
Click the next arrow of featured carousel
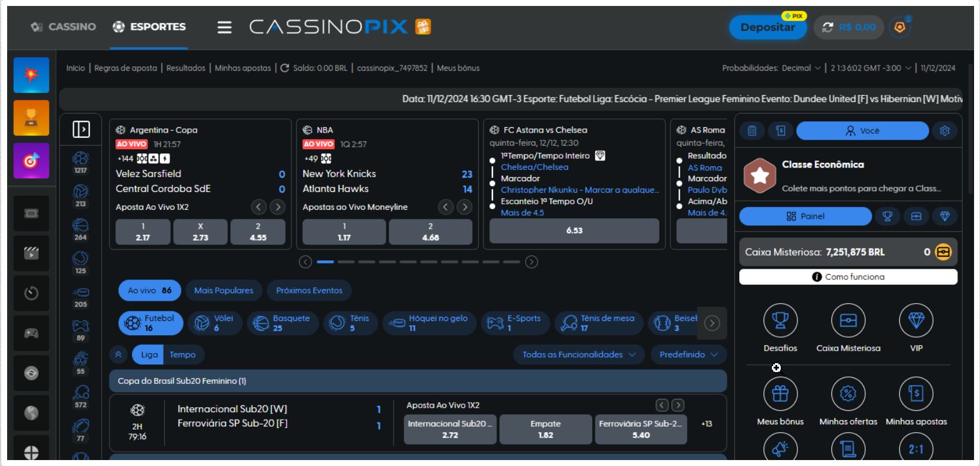point(532,262)
